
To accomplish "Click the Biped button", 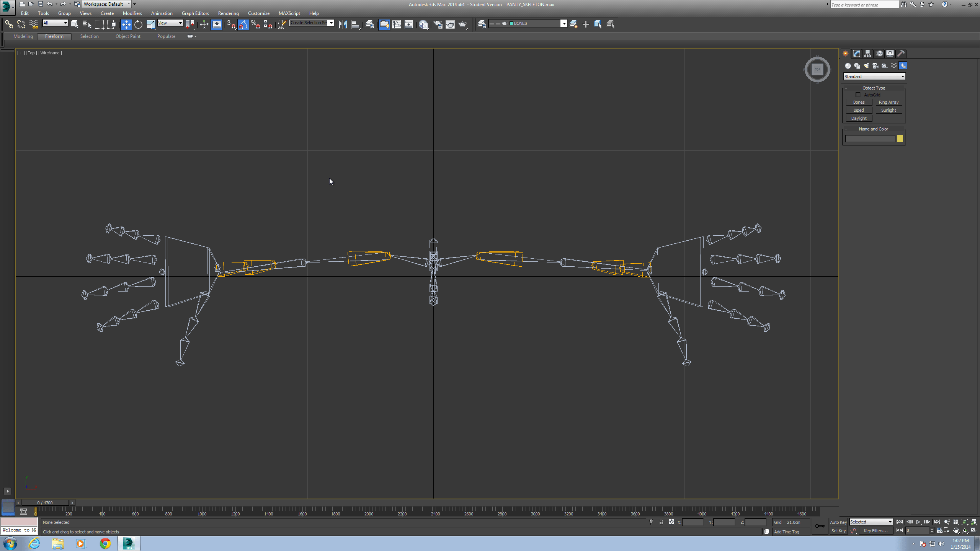I will (858, 110).
